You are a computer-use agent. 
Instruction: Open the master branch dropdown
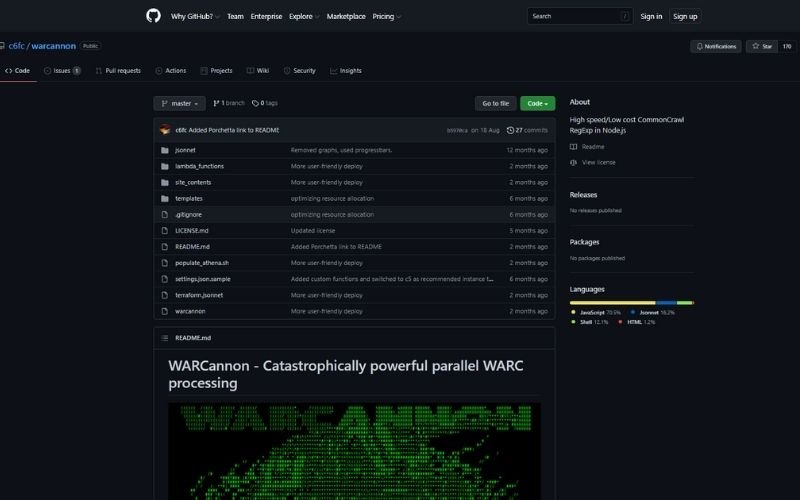click(180, 103)
